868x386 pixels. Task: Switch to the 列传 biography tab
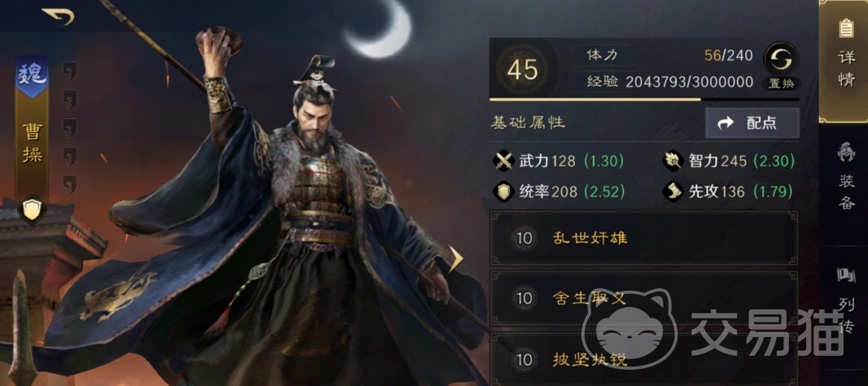tap(845, 302)
